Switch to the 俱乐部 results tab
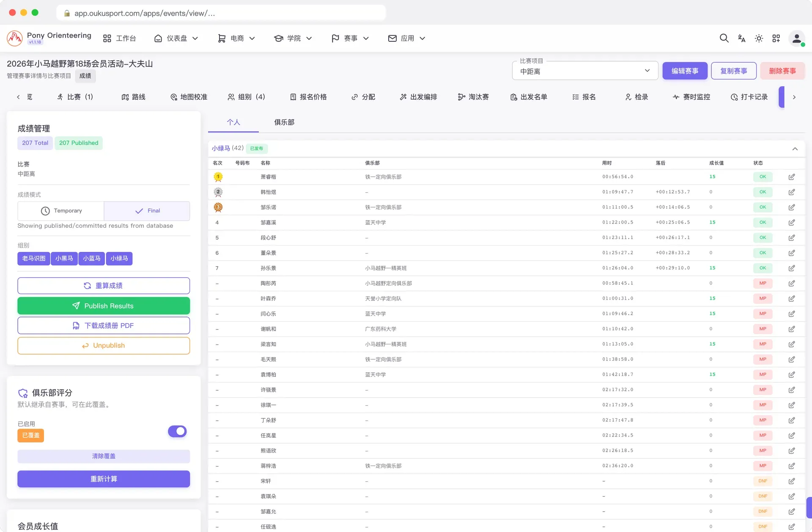This screenshot has height=532, width=812. [x=284, y=122]
